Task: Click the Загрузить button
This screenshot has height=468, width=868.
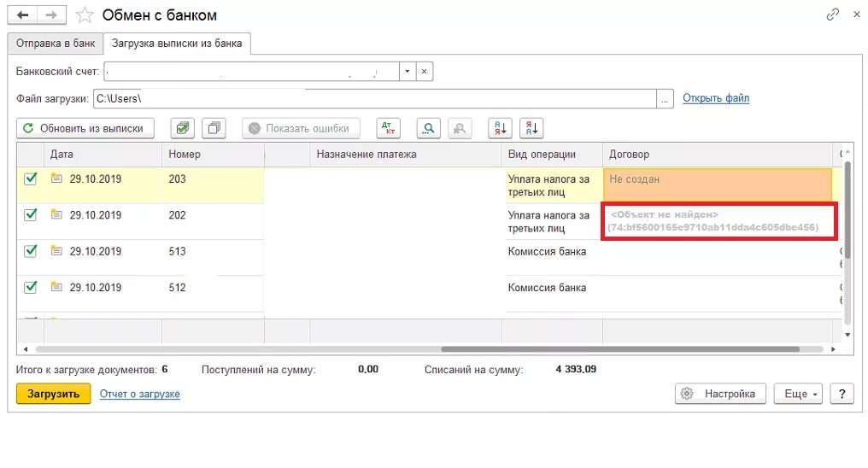Action: tap(53, 394)
